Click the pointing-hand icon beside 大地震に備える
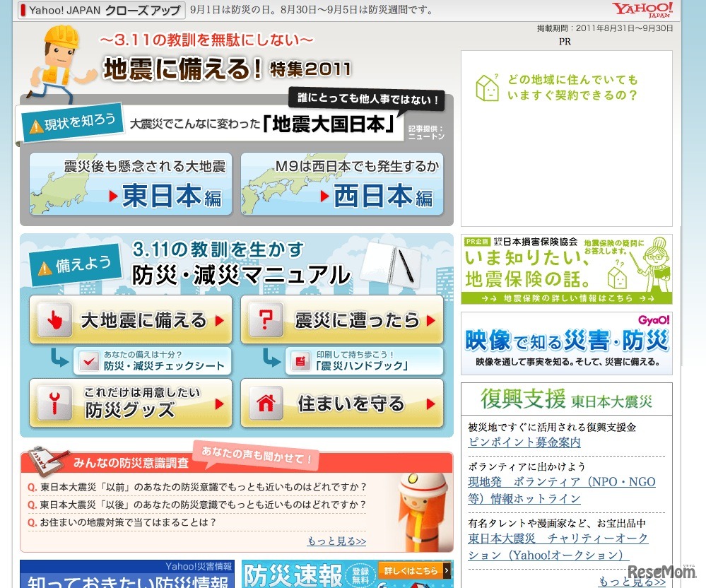 [x=55, y=320]
